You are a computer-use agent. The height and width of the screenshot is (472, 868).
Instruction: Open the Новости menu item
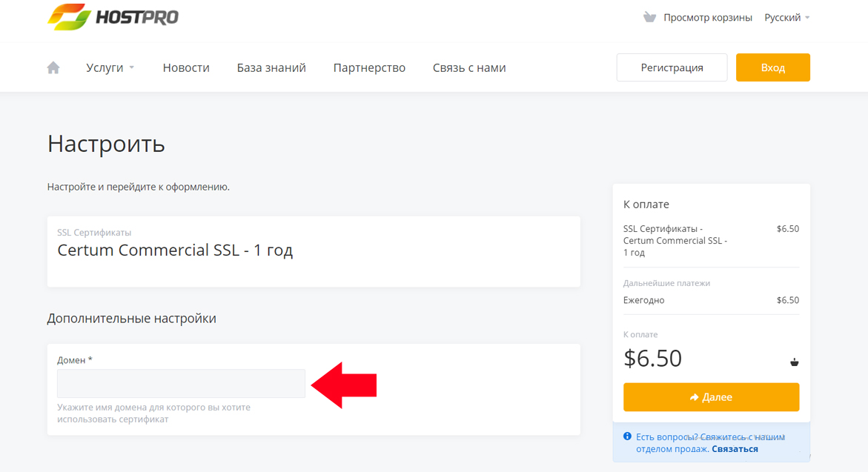[x=186, y=67]
